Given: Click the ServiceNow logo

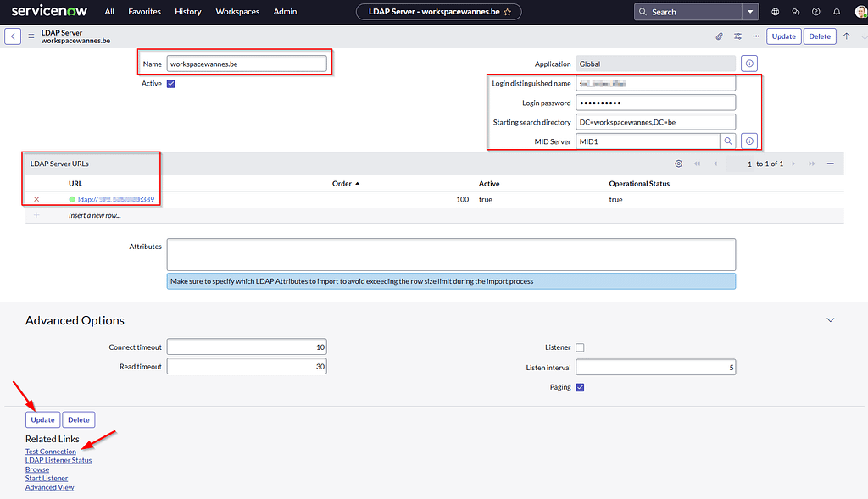Looking at the screenshot, I should [49, 11].
